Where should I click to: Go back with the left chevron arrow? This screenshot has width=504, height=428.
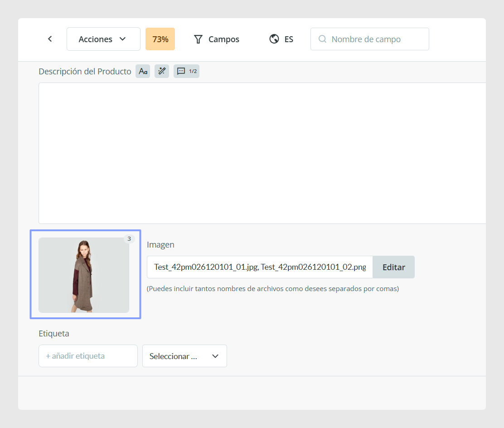[x=50, y=39]
